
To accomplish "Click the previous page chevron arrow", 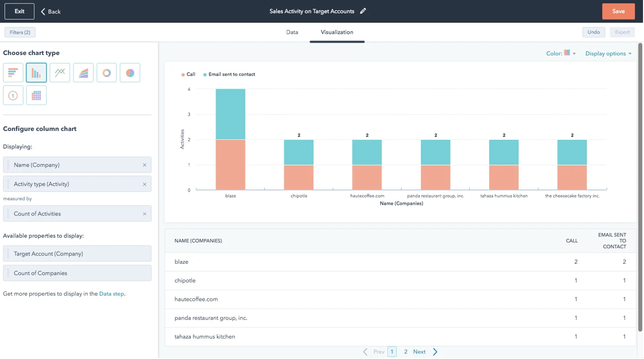I will pos(365,352).
